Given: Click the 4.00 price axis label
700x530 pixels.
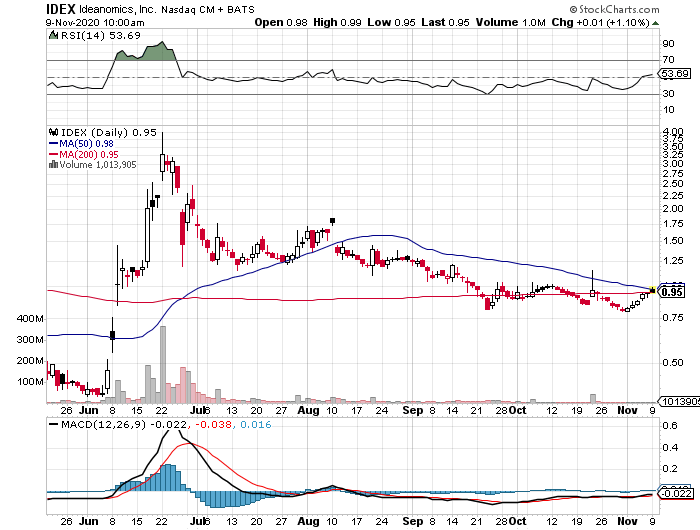Looking at the screenshot, I should pyautogui.click(x=673, y=132).
